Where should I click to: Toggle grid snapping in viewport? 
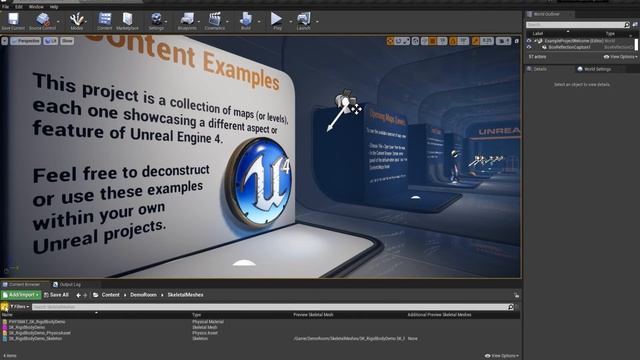[433, 41]
